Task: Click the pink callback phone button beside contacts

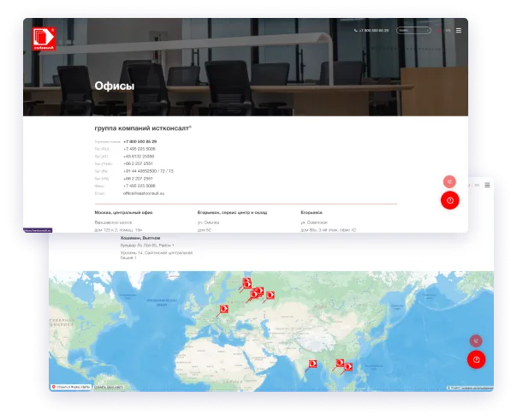Action: [x=449, y=181]
